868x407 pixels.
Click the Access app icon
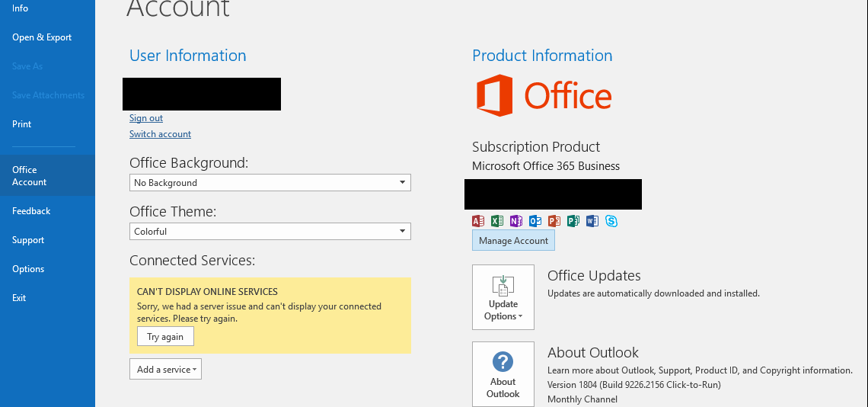[x=478, y=221]
